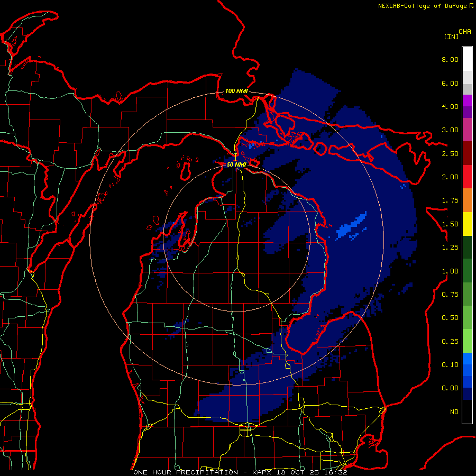Image resolution: width=476 pixels, height=476 pixels.
Task: Click the 4.00 legend value
Action: pos(450,106)
